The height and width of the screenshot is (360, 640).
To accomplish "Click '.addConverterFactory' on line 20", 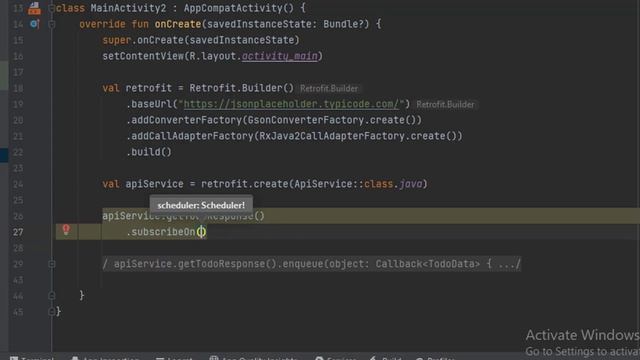I will [184, 120].
